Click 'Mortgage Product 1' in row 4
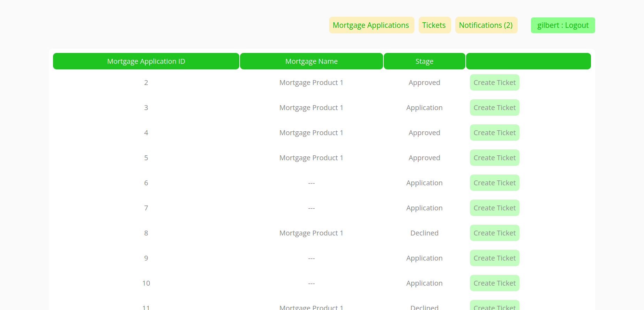Screen dimensions: 644x310 click(x=312, y=133)
